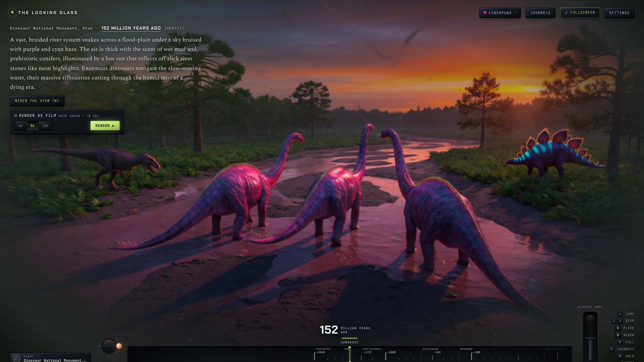Click the F key Full shortcut icon

point(620,342)
